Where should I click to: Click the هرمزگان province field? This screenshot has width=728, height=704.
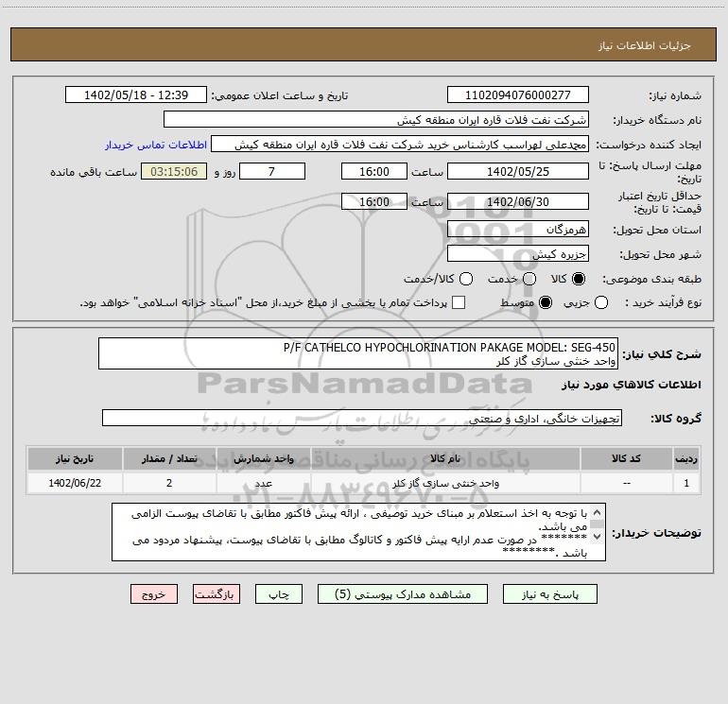click(518, 229)
